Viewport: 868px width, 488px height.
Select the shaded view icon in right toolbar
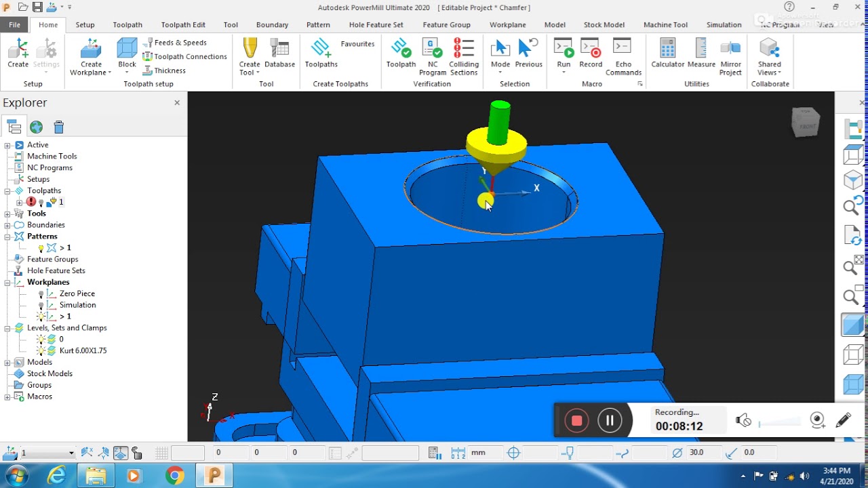[x=852, y=325]
